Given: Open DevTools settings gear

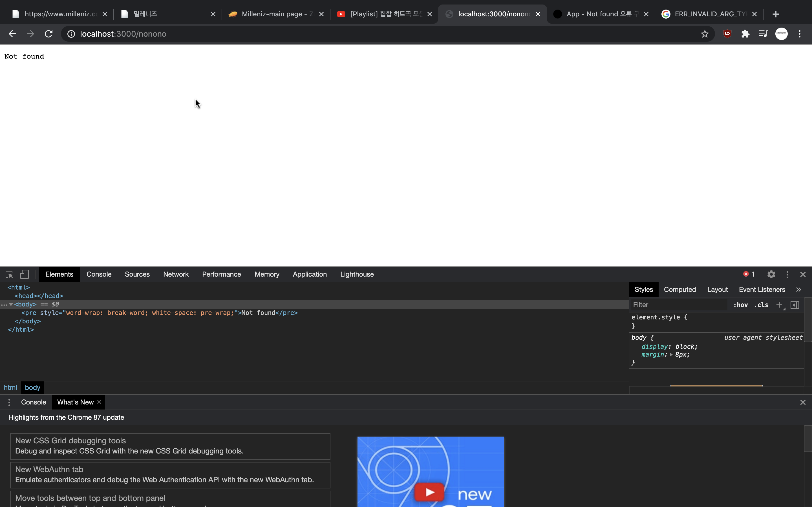Looking at the screenshot, I should click(x=771, y=274).
